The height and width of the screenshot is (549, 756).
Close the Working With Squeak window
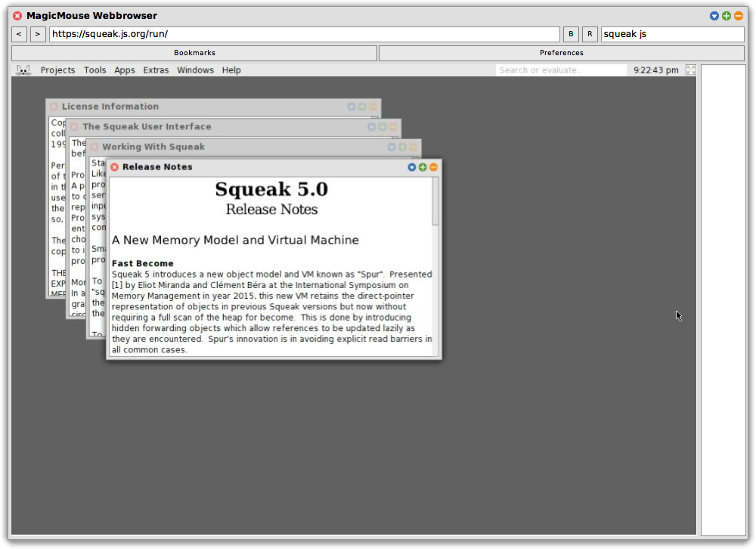(94, 147)
